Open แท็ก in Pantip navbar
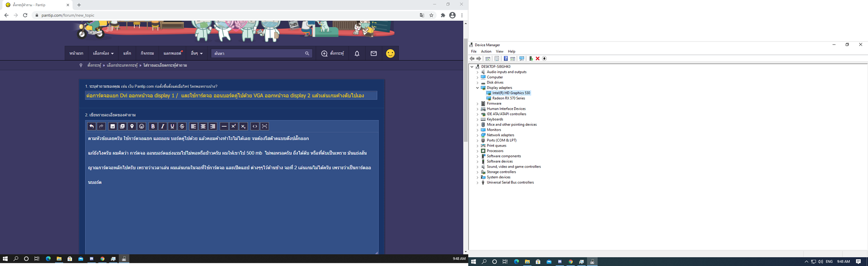 click(x=127, y=53)
